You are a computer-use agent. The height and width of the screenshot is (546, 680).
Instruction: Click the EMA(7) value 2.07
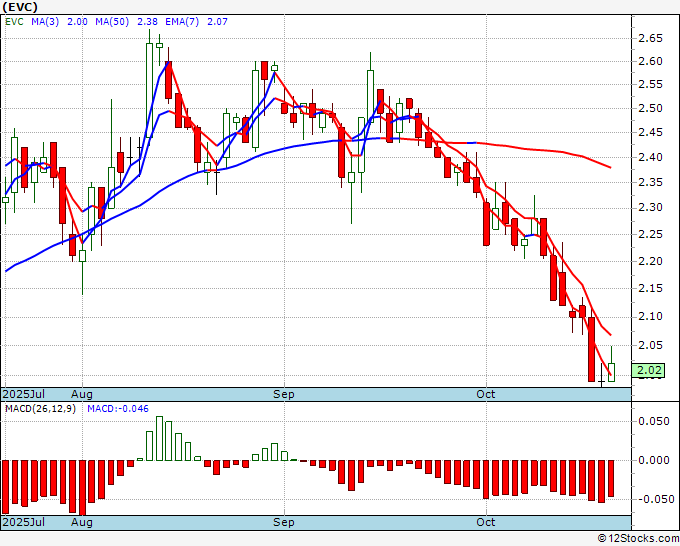[x=217, y=22]
